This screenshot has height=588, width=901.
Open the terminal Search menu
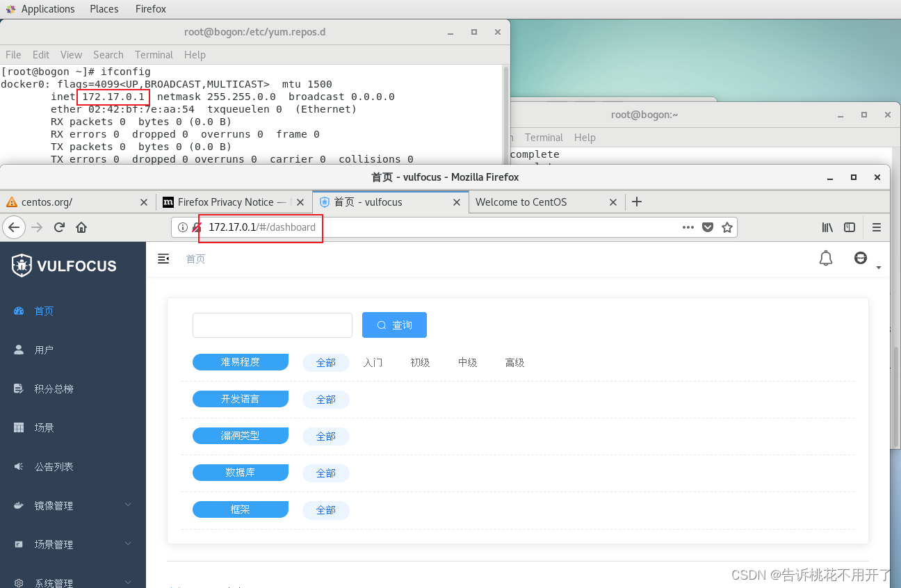point(108,54)
